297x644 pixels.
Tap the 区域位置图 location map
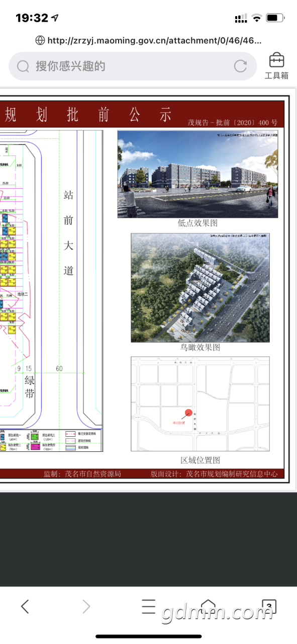click(x=200, y=404)
